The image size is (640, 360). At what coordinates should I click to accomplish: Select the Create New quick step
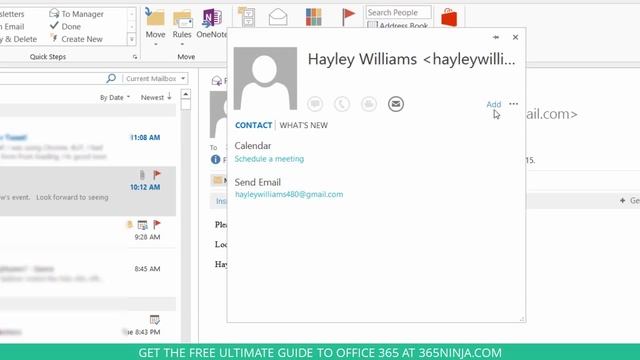pos(76,39)
